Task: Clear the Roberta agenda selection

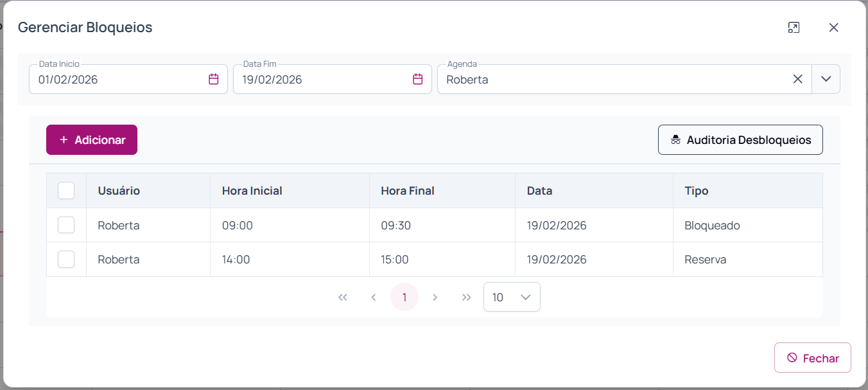Action: coord(797,79)
